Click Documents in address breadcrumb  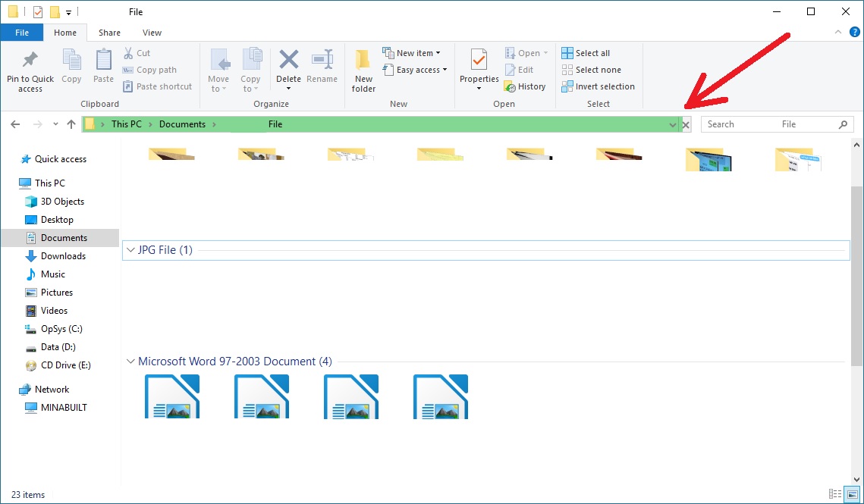pyautogui.click(x=182, y=124)
